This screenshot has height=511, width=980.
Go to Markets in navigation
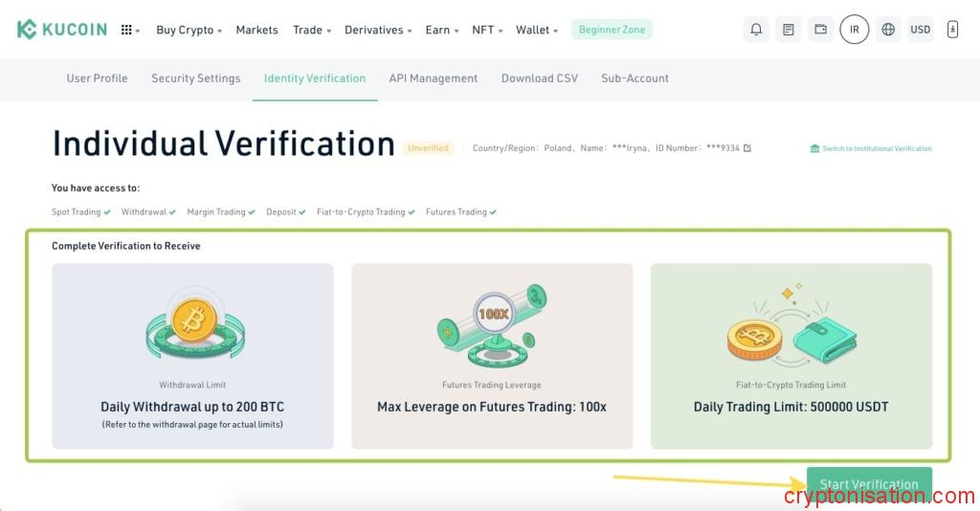click(x=256, y=30)
